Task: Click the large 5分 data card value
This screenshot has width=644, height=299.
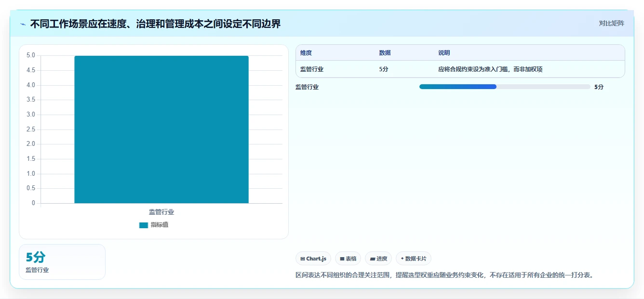Action: click(x=36, y=257)
